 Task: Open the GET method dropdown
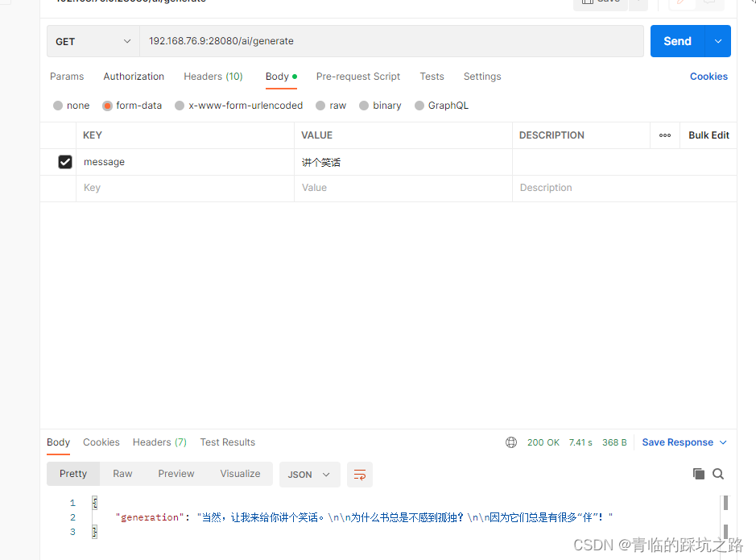pos(91,40)
